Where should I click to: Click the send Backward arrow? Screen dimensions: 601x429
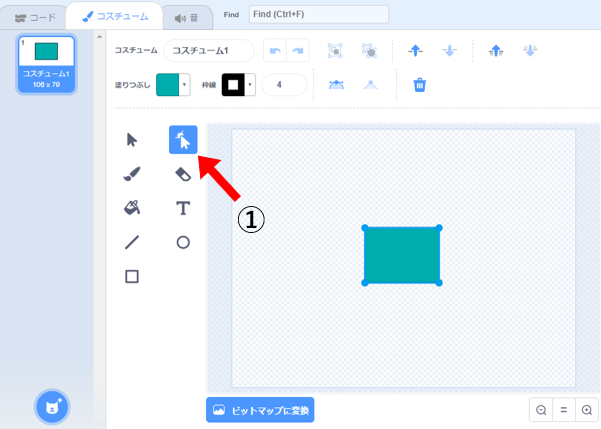point(450,51)
